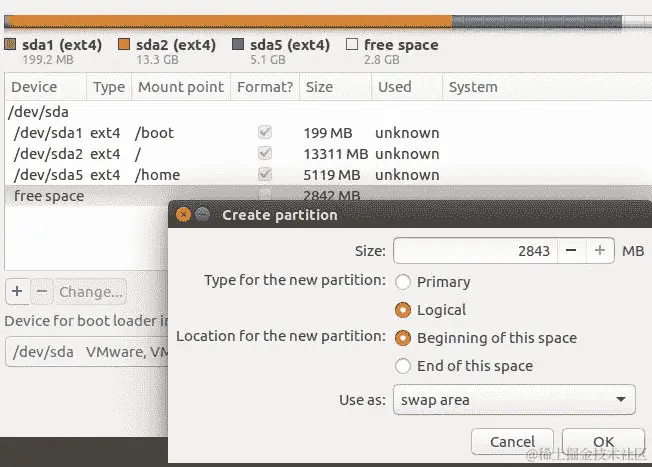The image size is (652, 467).
Task: Click the Size column header
Action: tap(335, 87)
